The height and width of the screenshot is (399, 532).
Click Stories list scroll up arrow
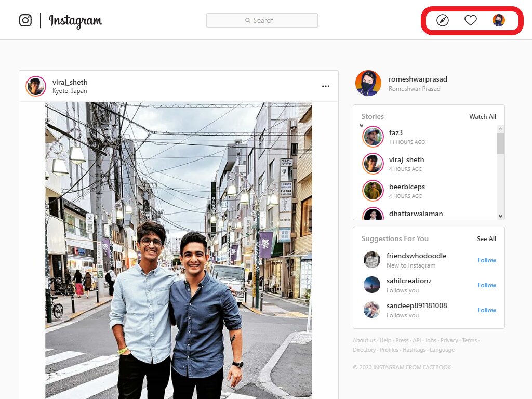click(x=500, y=129)
